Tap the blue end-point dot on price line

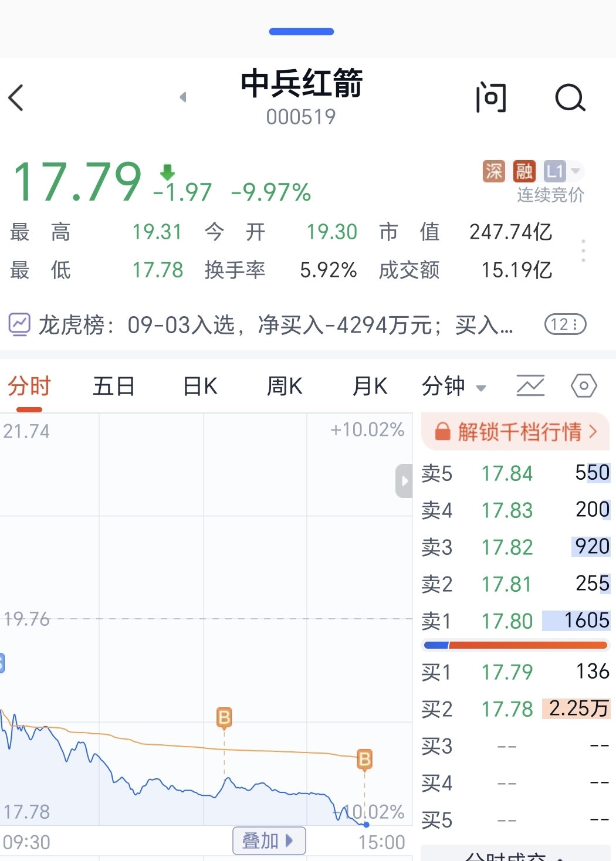[366, 825]
